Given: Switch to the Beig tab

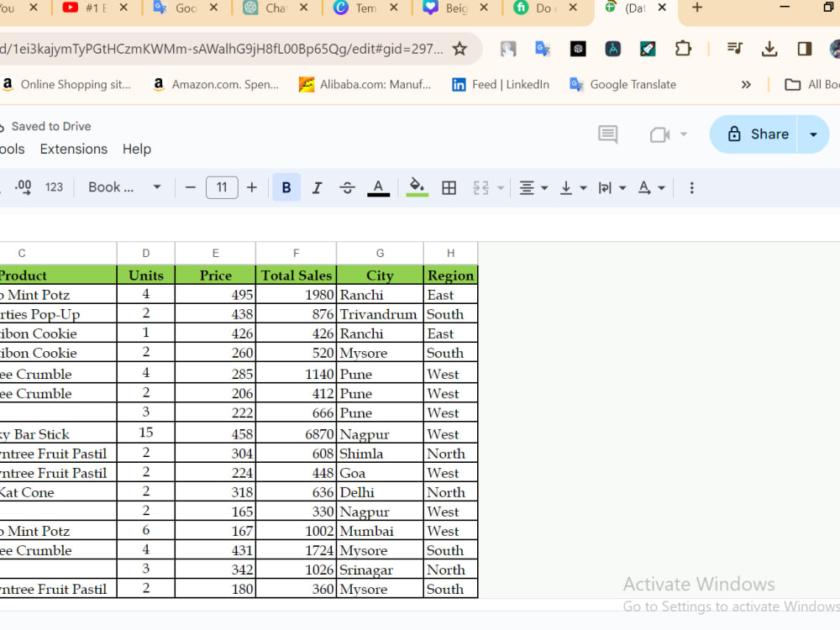Looking at the screenshot, I should (447, 8).
